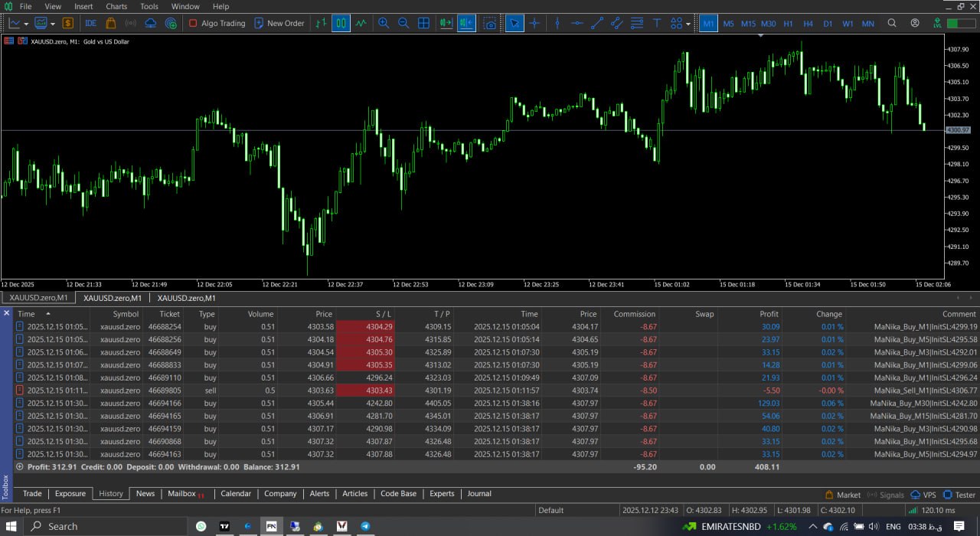Open the objects shapes dropdown arrow
Viewport: 980px width, 536px height.
688,24
